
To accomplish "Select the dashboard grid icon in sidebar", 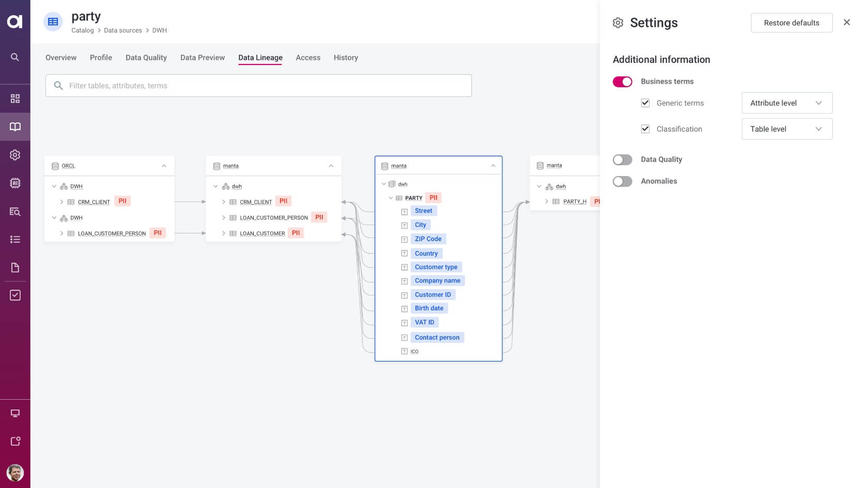I will (x=15, y=98).
